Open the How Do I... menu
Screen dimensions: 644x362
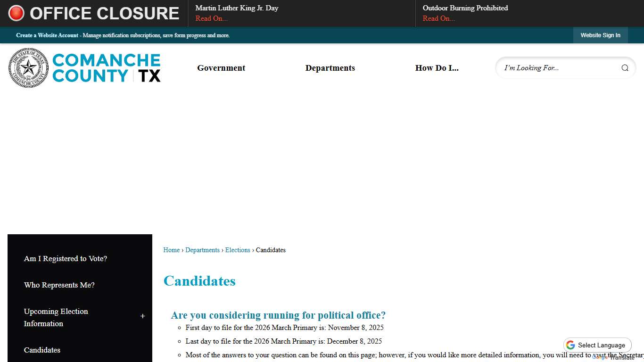pyautogui.click(x=437, y=68)
